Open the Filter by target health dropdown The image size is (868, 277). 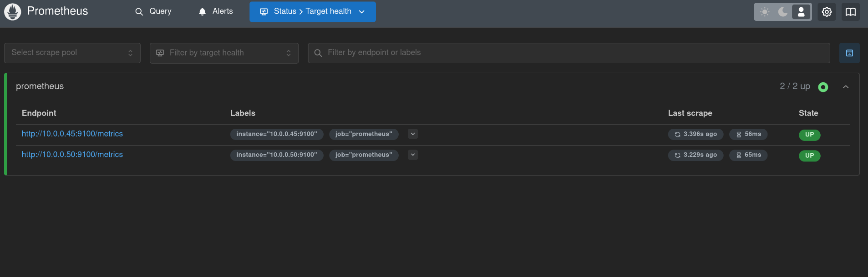[x=224, y=53]
